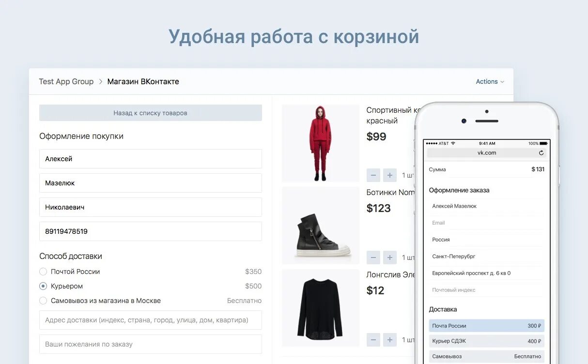Click the $99 price text
Viewport: 588px width, 364px height.
(x=376, y=136)
